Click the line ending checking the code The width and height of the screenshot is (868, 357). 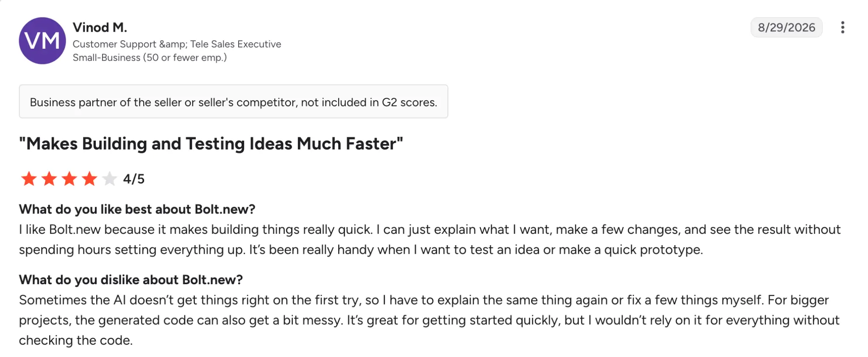(x=76, y=340)
